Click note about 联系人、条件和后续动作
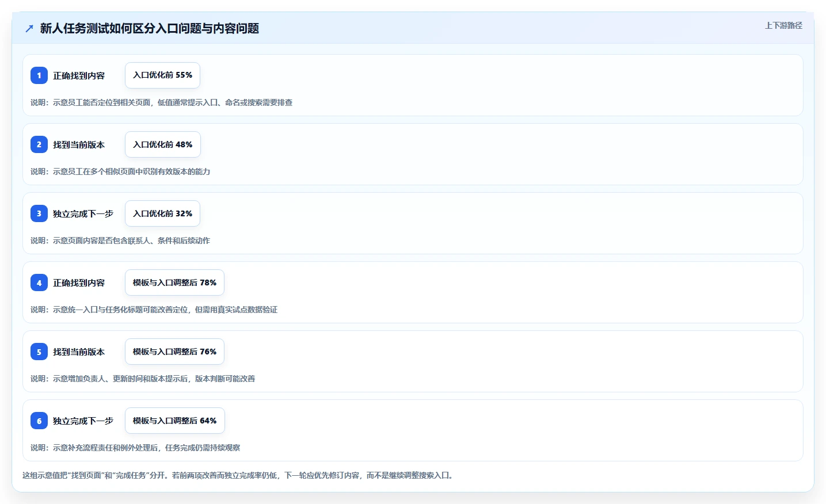 point(120,240)
